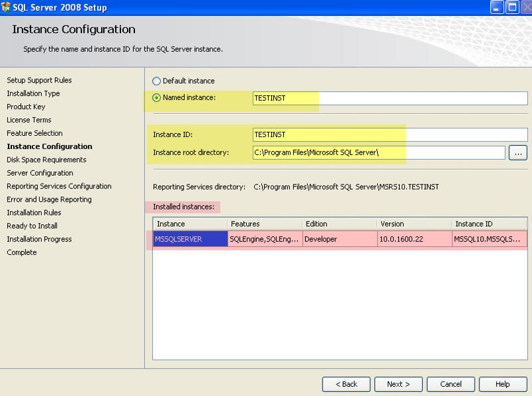Click Complete step in sidebar
The height and width of the screenshot is (396, 532).
click(22, 252)
